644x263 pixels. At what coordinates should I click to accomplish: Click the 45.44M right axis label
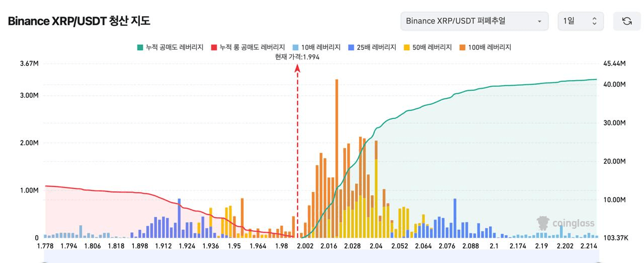[x=614, y=63]
